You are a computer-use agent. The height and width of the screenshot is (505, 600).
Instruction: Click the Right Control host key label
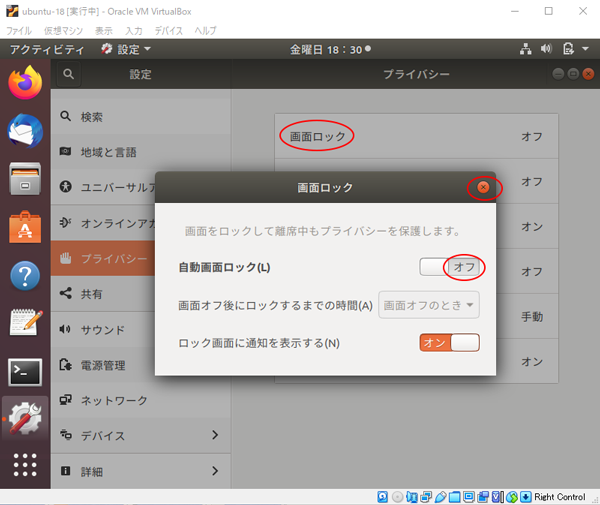click(x=559, y=497)
